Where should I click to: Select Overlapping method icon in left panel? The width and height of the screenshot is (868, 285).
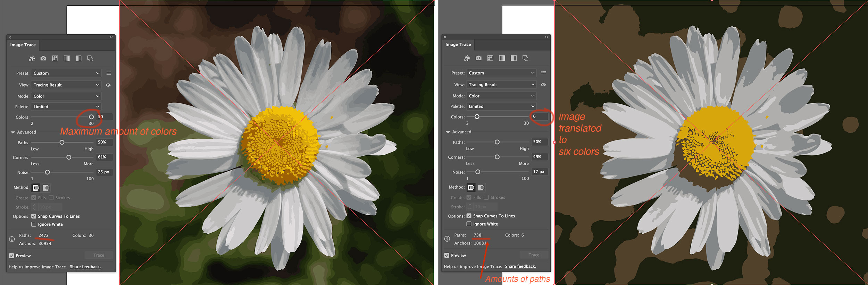tap(46, 188)
